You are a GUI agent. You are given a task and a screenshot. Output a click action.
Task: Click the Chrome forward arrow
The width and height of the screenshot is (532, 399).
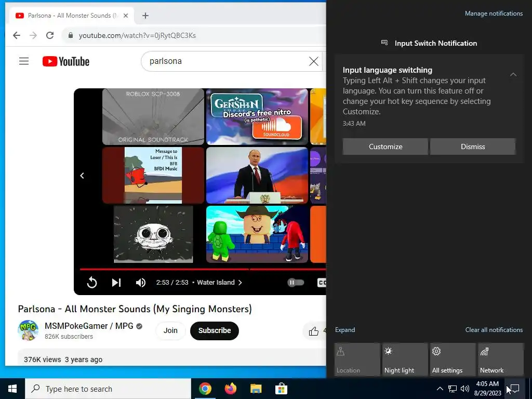click(33, 35)
